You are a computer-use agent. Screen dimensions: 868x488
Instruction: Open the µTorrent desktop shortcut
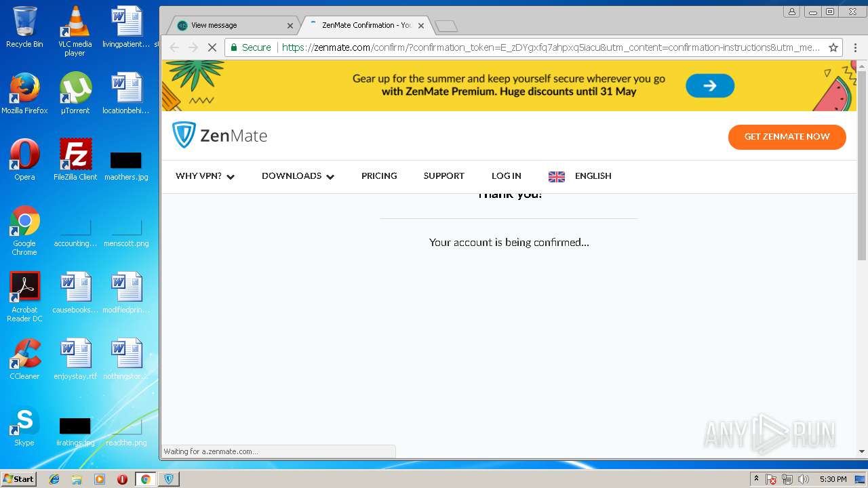point(75,94)
